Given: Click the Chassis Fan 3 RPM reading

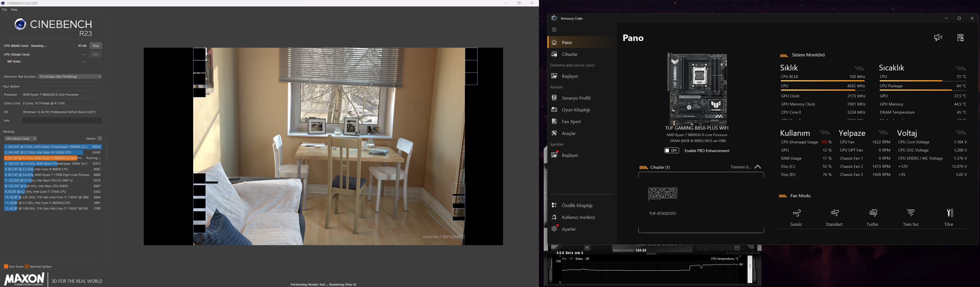Looking at the screenshot, I should (865, 175).
